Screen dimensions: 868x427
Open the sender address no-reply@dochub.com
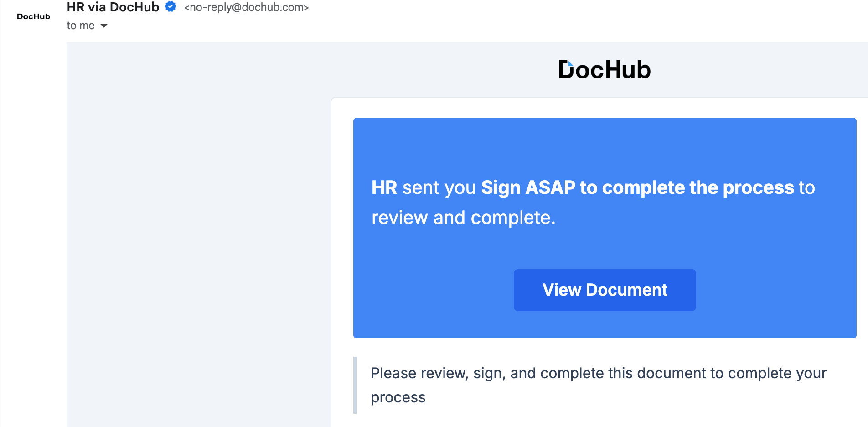click(x=246, y=7)
